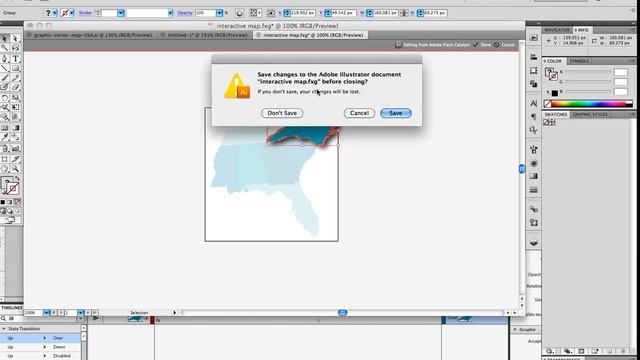Switch to Untitled-1 document tab
Viewport: 640px width, 360px height.
(x=204, y=35)
